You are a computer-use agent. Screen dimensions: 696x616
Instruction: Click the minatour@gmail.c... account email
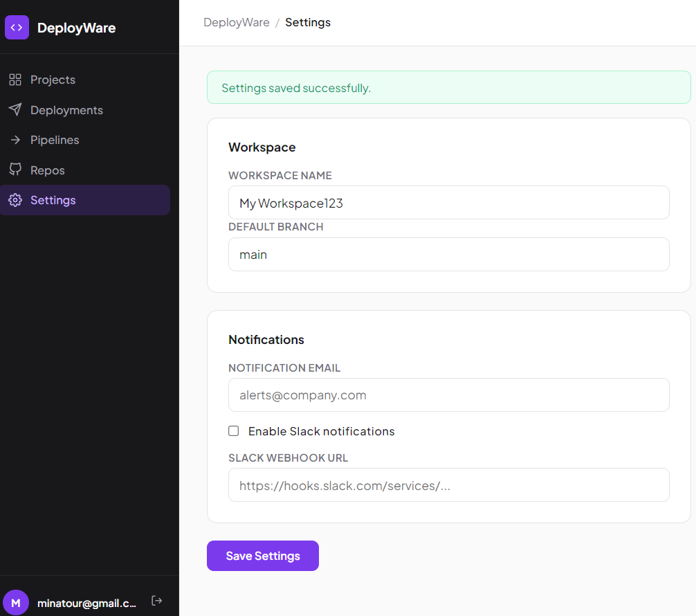coord(86,603)
